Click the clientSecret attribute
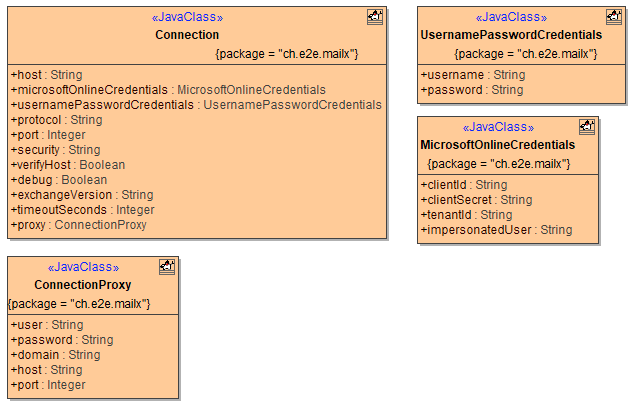Image resolution: width=633 pixels, height=406 pixels. (476, 200)
